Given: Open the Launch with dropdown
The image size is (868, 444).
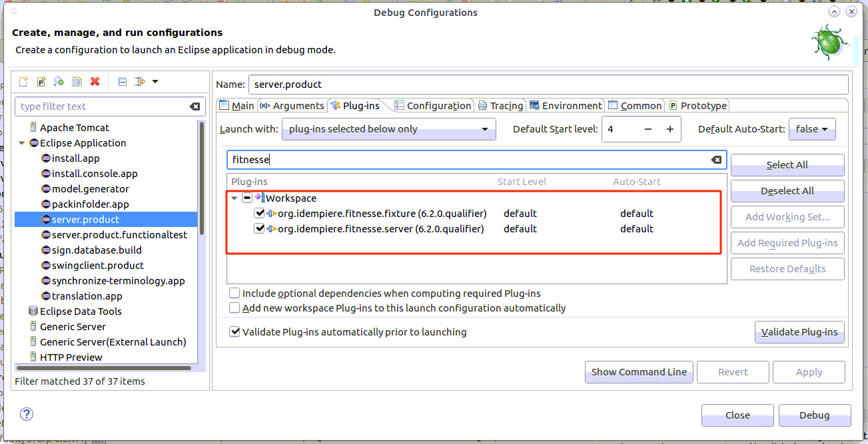Looking at the screenshot, I should (x=388, y=129).
